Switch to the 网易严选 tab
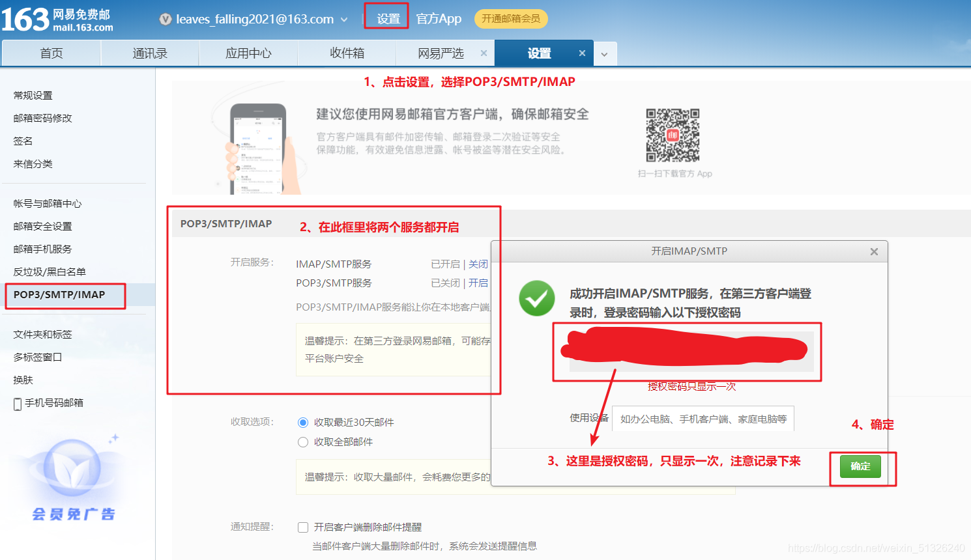Screen dimensions: 971x560 [441, 53]
